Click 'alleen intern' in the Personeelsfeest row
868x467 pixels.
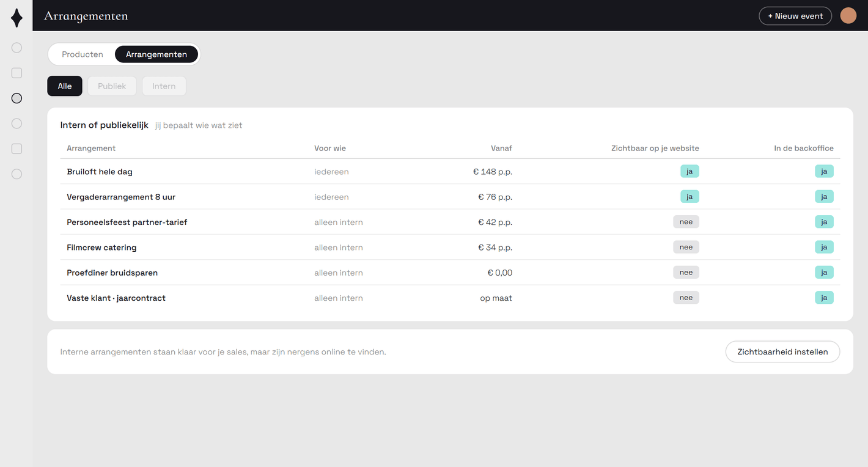[339, 222]
